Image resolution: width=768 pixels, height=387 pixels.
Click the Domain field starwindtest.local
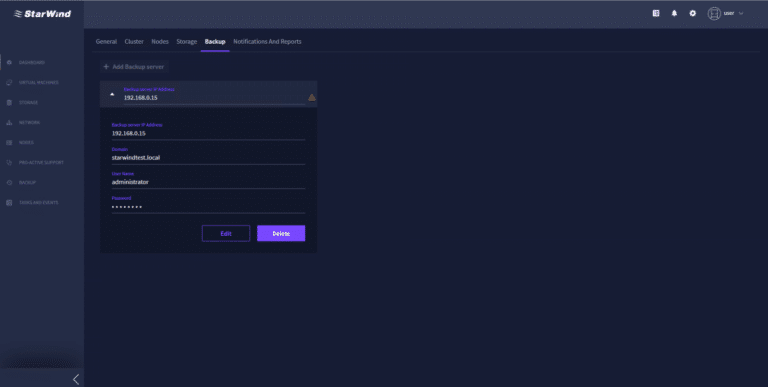208,155
